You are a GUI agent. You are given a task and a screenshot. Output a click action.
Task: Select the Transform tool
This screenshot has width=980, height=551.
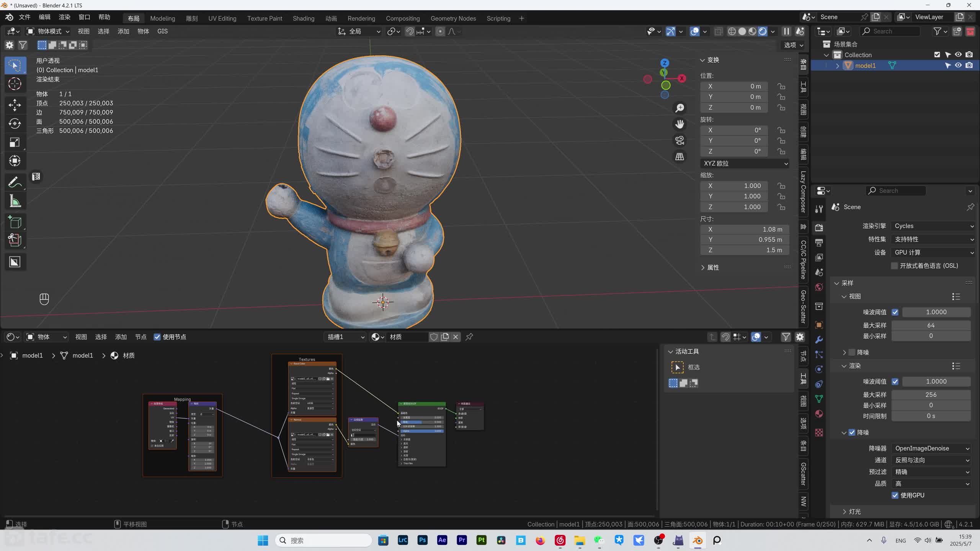(x=15, y=161)
